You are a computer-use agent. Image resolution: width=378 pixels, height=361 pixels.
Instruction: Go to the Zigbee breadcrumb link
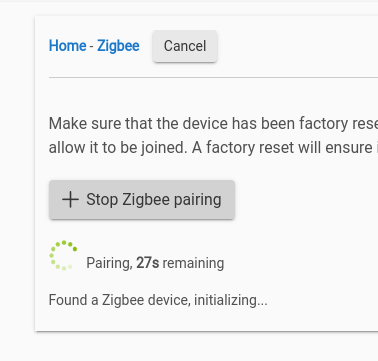tap(118, 46)
